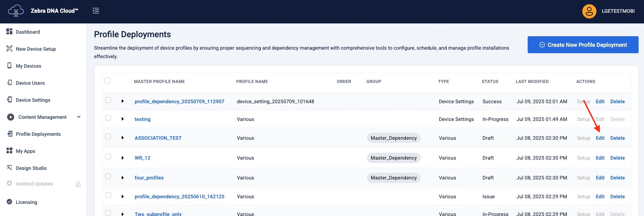Click the Licensing badge icon
The width and height of the screenshot is (644, 216).
[10, 202]
